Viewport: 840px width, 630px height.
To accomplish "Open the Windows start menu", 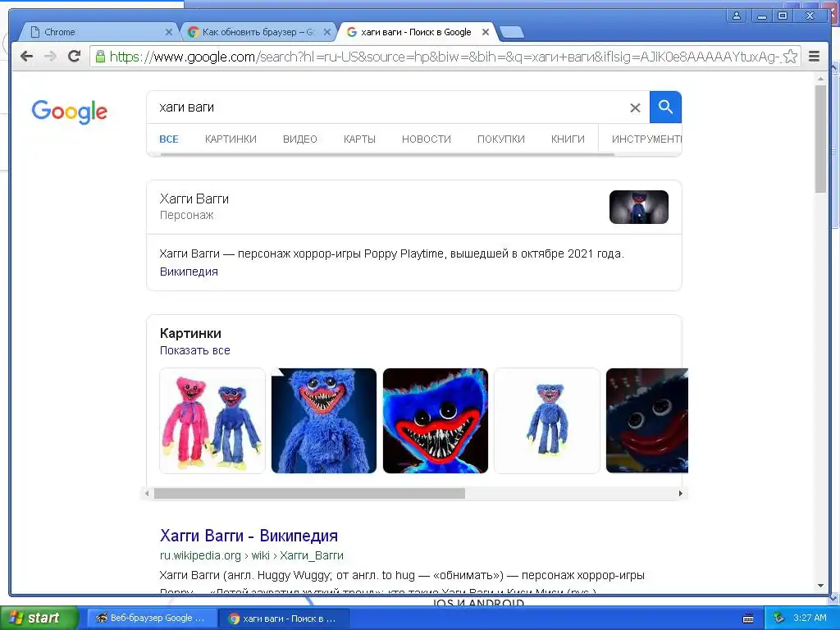I will point(39,618).
